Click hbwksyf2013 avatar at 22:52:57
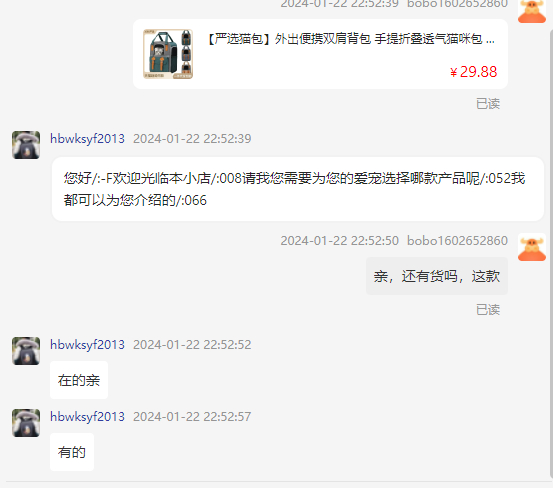Screen dimensions: 553x488 (x=26, y=423)
